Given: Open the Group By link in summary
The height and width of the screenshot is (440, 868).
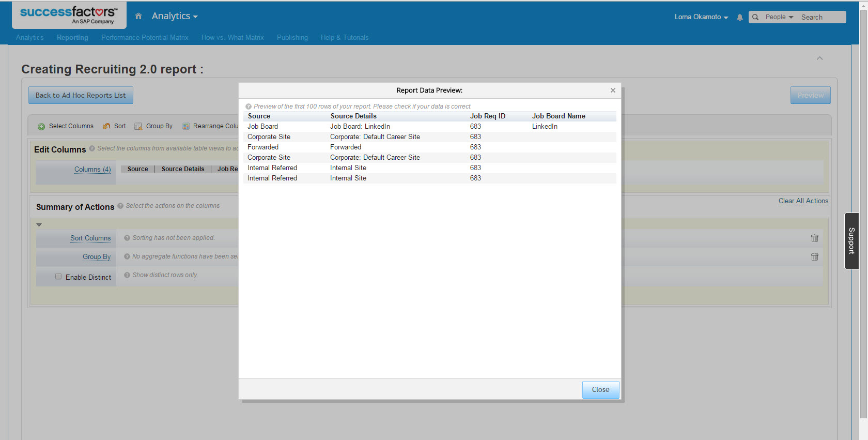Looking at the screenshot, I should click(97, 257).
